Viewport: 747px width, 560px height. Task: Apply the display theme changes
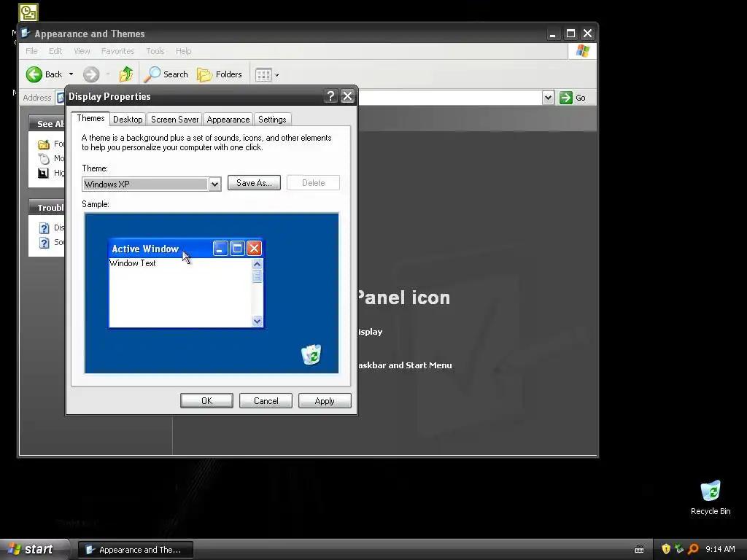tap(325, 401)
